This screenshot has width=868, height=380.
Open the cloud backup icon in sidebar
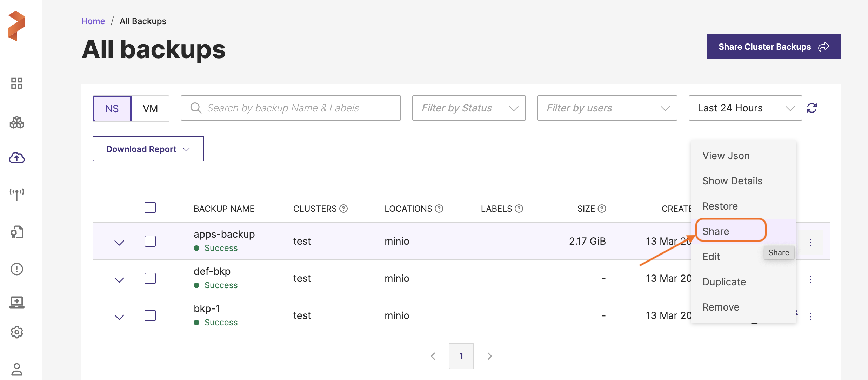tap(17, 158)
